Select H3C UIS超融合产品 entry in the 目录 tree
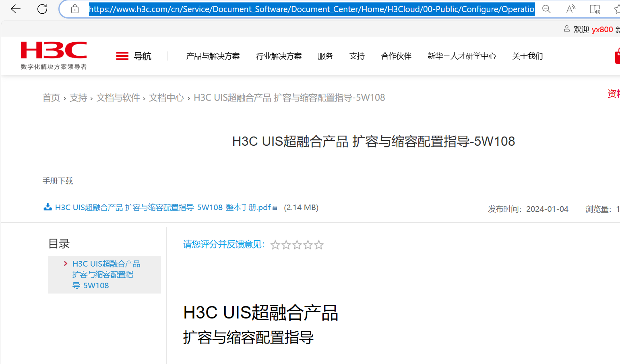 point(106,275)
